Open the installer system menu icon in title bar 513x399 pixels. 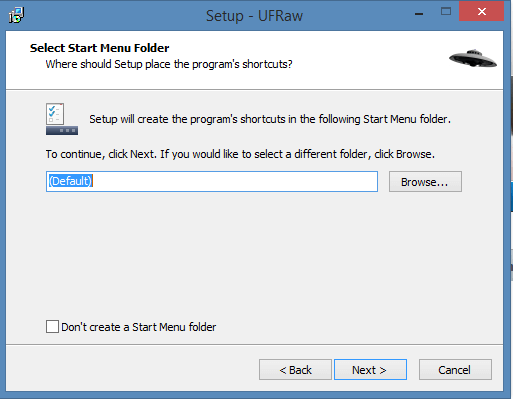(16, 15)
